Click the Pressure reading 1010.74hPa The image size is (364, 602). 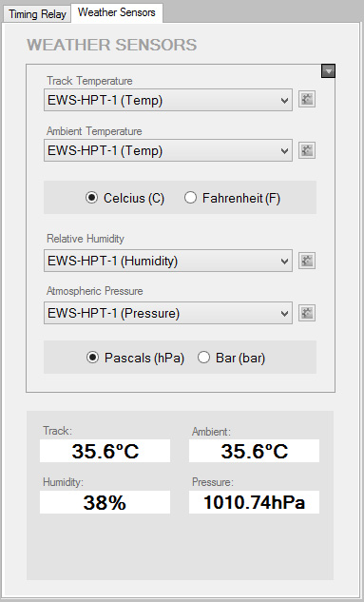254,502
